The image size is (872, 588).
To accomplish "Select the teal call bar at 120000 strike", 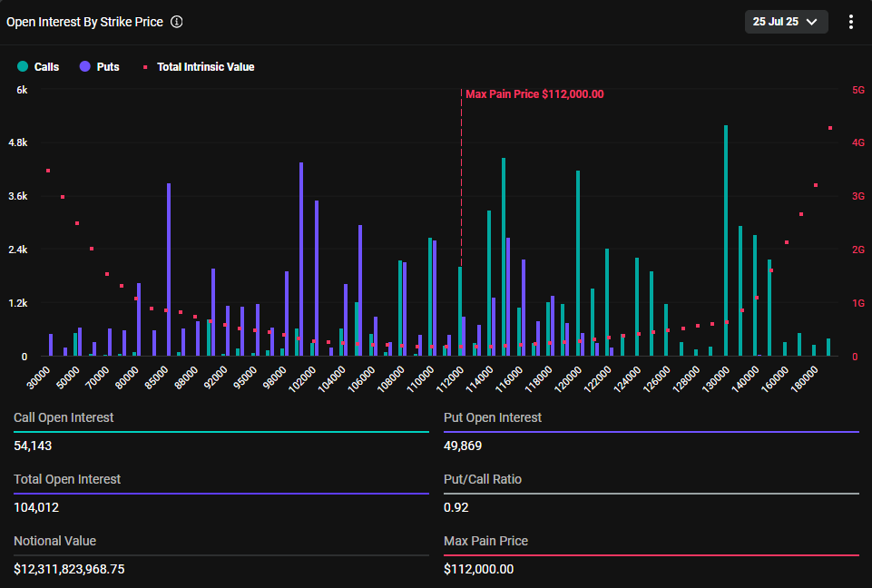I will (x=578, y=263).
